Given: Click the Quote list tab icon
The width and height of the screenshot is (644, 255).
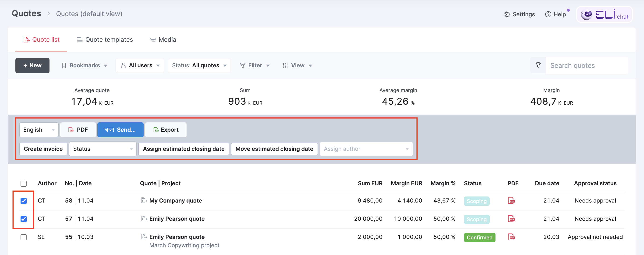Looking at the screenshot, I should [x=26, y=40].
